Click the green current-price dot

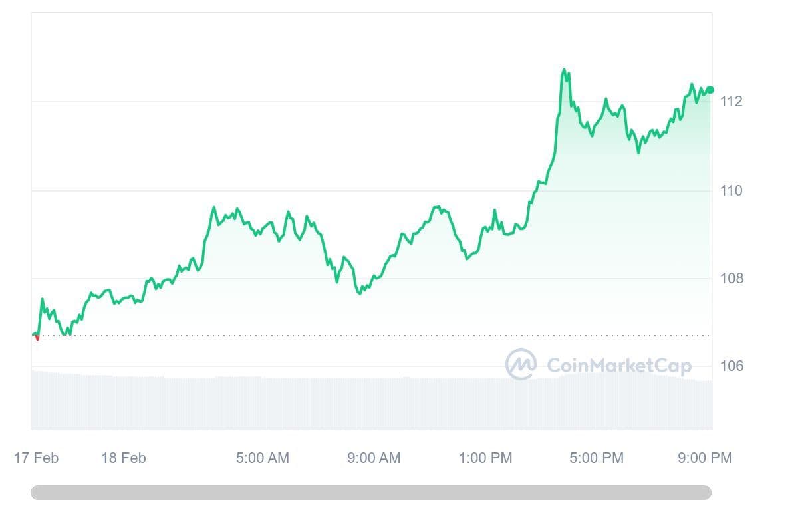pos(710,90)
